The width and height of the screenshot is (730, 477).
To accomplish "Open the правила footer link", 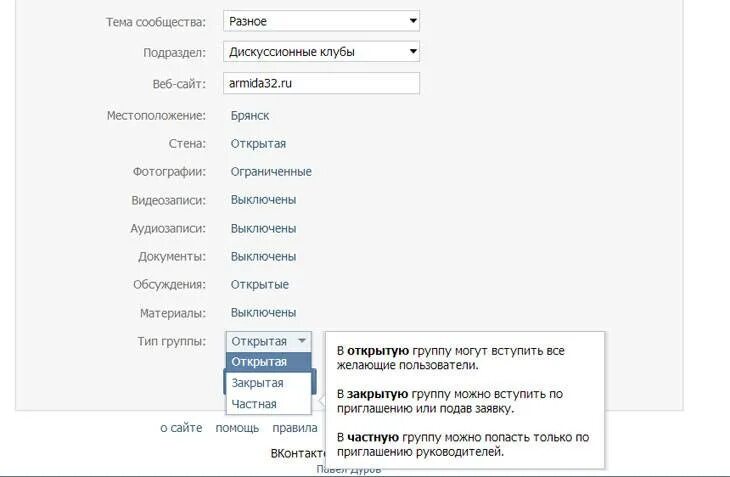I will [x=295, y=428].
